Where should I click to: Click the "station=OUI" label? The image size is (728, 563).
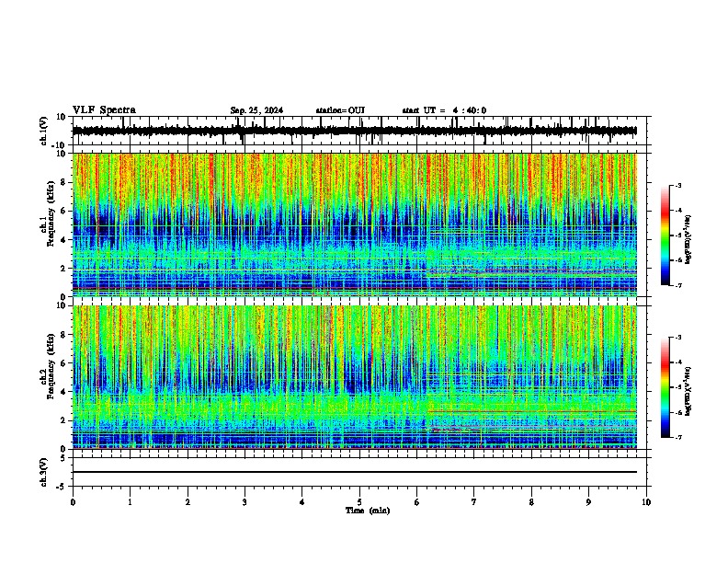click(x=340, y=110)
